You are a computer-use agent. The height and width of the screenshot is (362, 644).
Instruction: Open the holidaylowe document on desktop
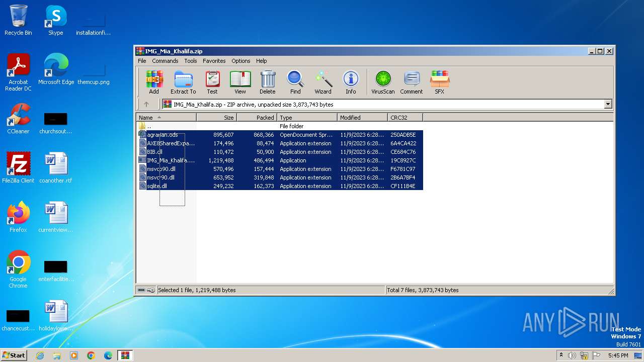tap(56, 316)
